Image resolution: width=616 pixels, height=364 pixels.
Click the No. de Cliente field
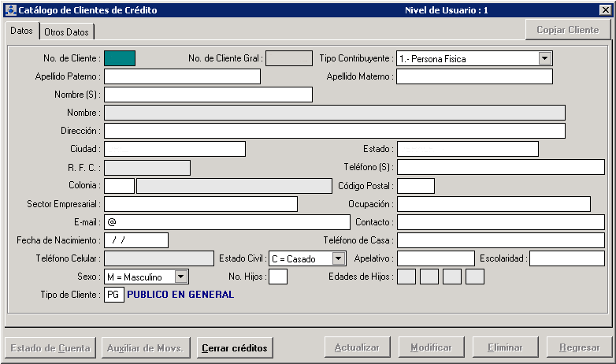[x=120, y=58]
